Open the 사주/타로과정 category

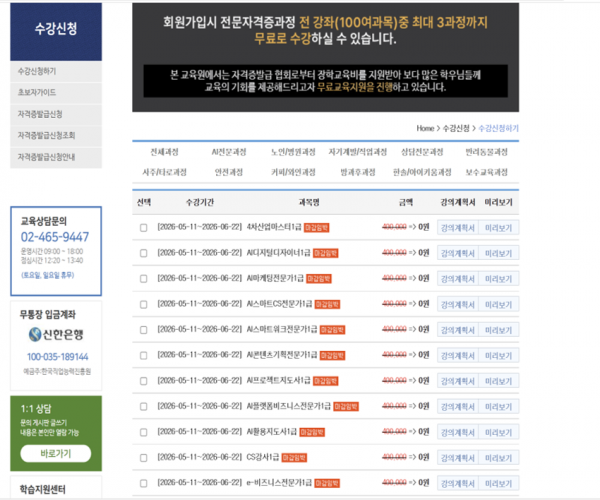tap(165, 172)
